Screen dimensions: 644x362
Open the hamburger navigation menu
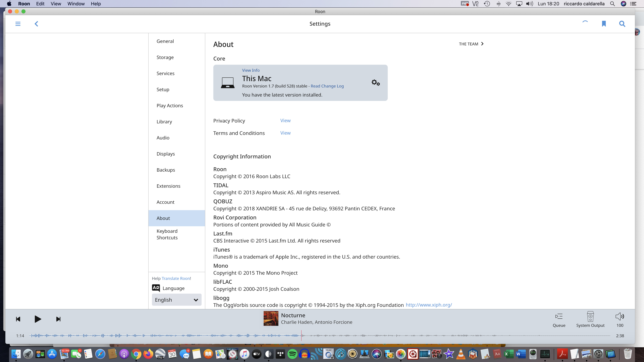coord(18,24)
